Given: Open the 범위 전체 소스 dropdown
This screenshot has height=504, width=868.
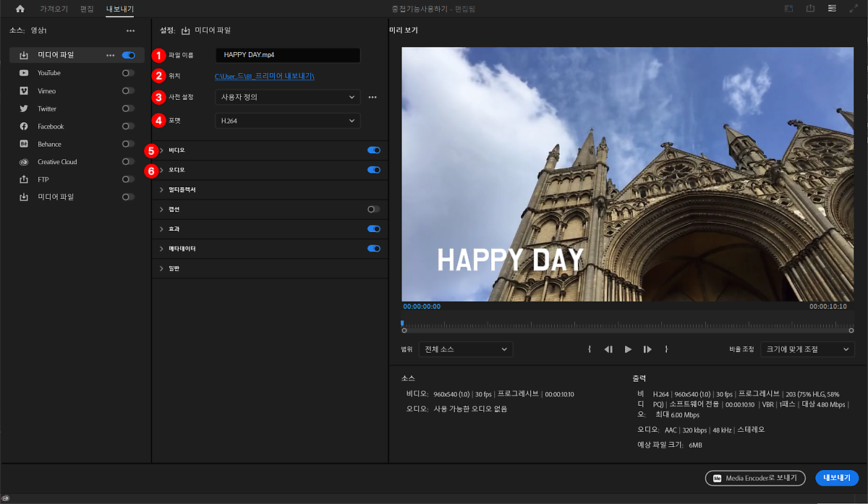Looking at the screenshot, I should tap(466, 349).
